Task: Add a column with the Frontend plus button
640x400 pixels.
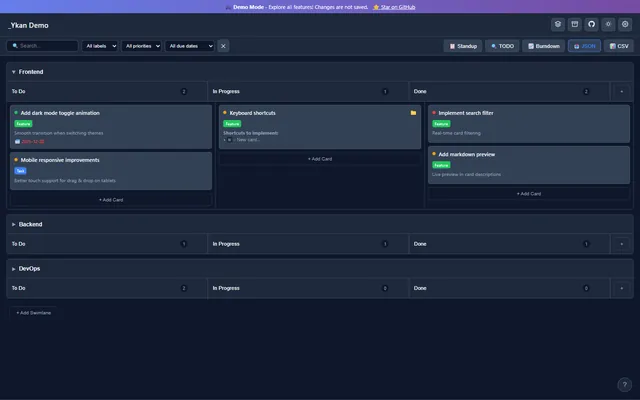Action: (x=622, y=91)
